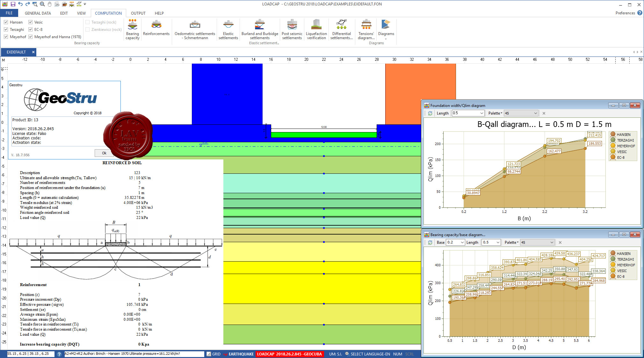Open Liquefaction verification tool

click(x=316, y=29)
